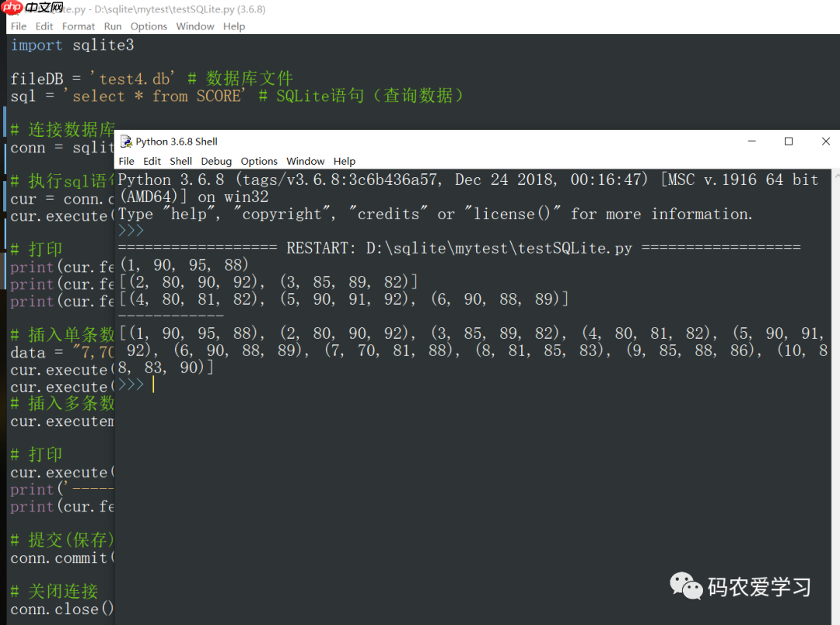This screenshot has width=840, height=625.
Task: Click the dashed separator output line
Action: point(171,316)
